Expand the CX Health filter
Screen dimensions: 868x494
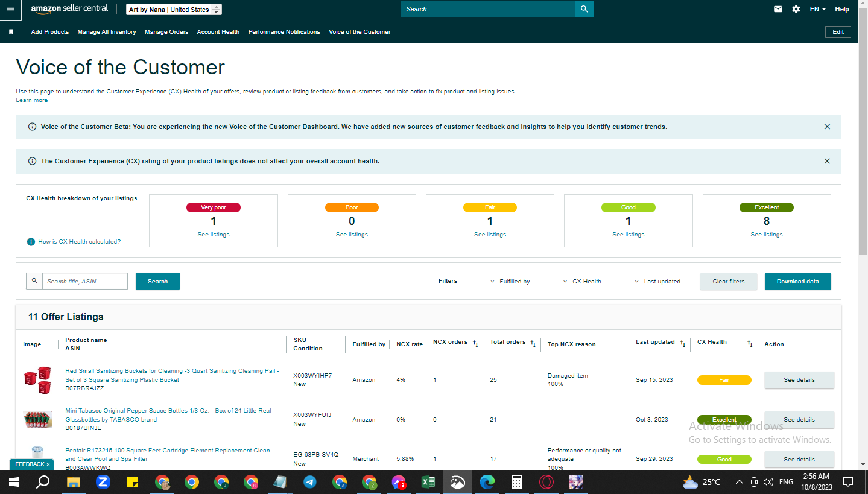583,281
